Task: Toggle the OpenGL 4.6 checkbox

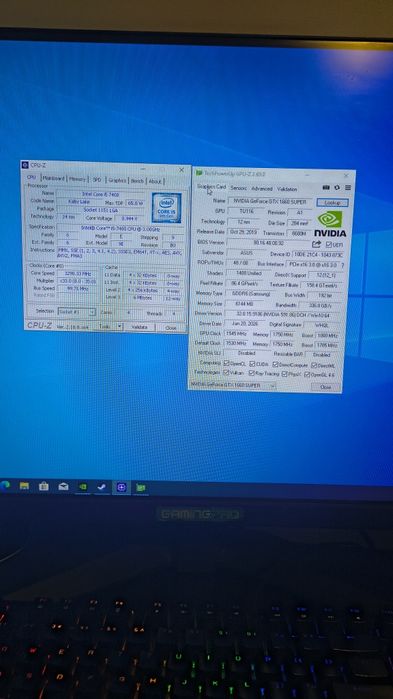Action: (x=307, y=374)
